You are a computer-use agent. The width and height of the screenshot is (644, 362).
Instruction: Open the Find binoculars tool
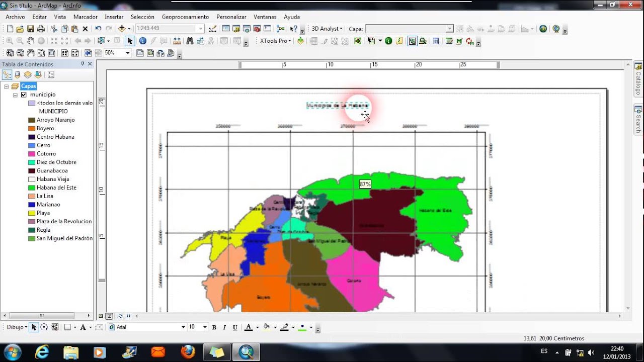[x=190, y=41]
